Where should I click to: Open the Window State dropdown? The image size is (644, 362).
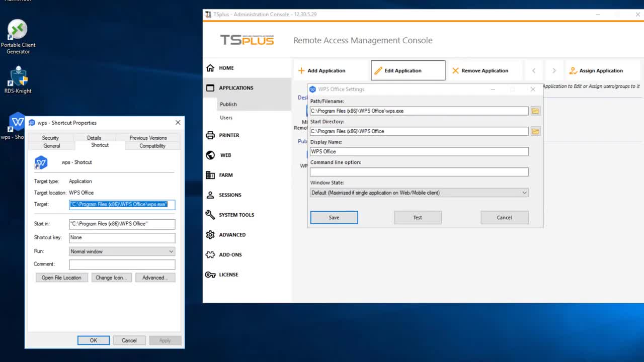point(419,193)
